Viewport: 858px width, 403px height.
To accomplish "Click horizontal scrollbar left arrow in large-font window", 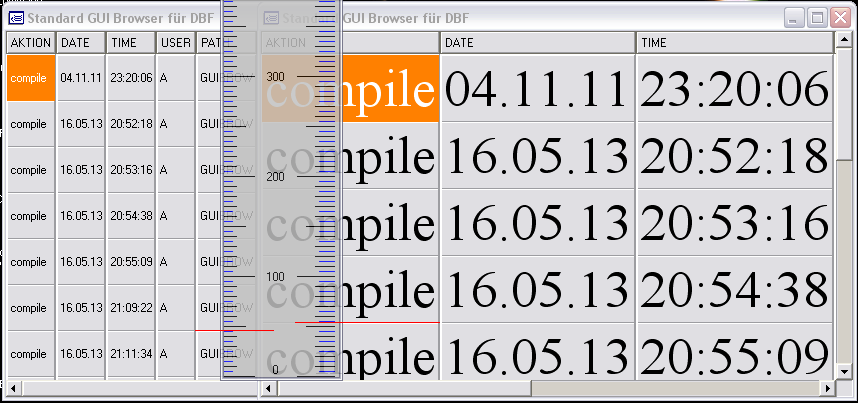I will (x=269, y=388).
